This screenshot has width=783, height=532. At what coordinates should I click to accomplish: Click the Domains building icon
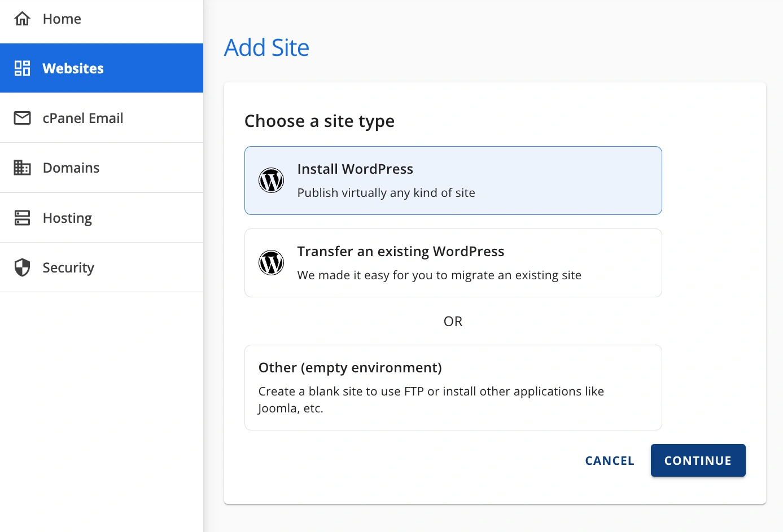[x=22, y=168]
